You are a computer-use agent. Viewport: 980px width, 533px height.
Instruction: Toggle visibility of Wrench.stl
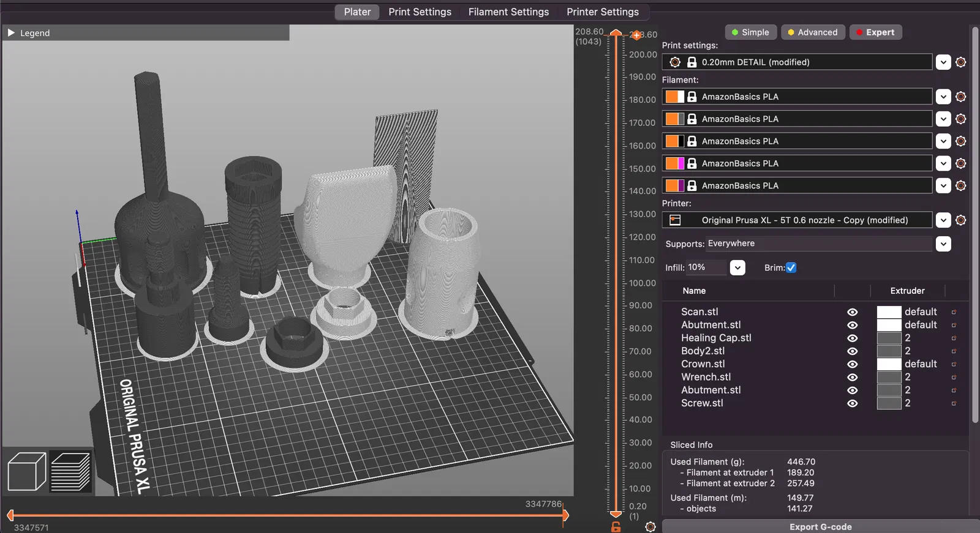point(852,378)
